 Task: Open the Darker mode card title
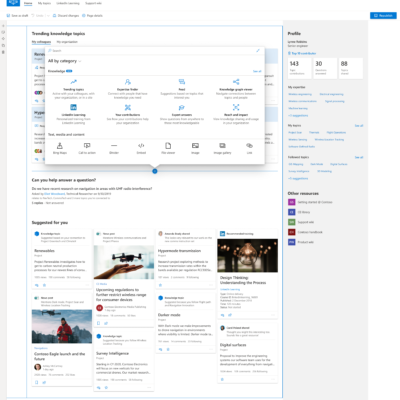pyautogui.click(x=169, y=315)
